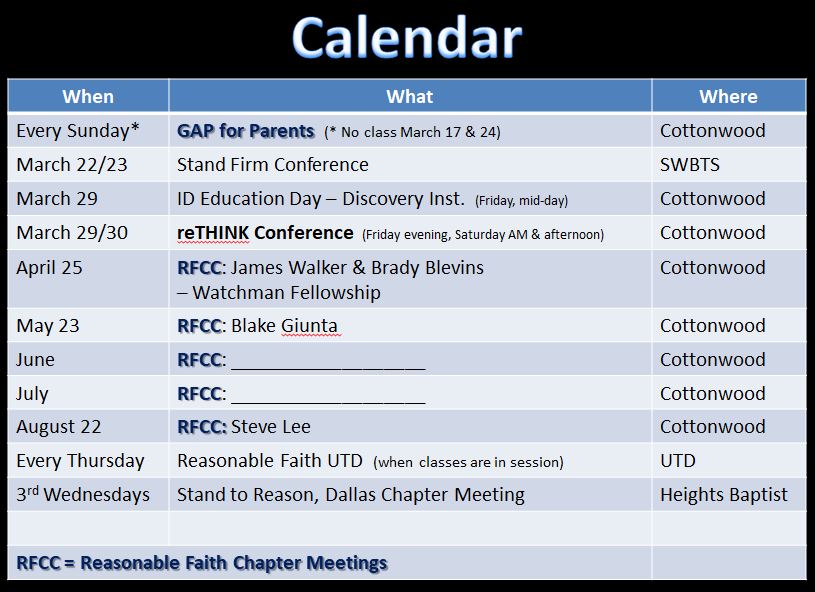The image size is (815, 592).
Task: Click the "SWBTS" location cell
Action: (x=690, y=165)
